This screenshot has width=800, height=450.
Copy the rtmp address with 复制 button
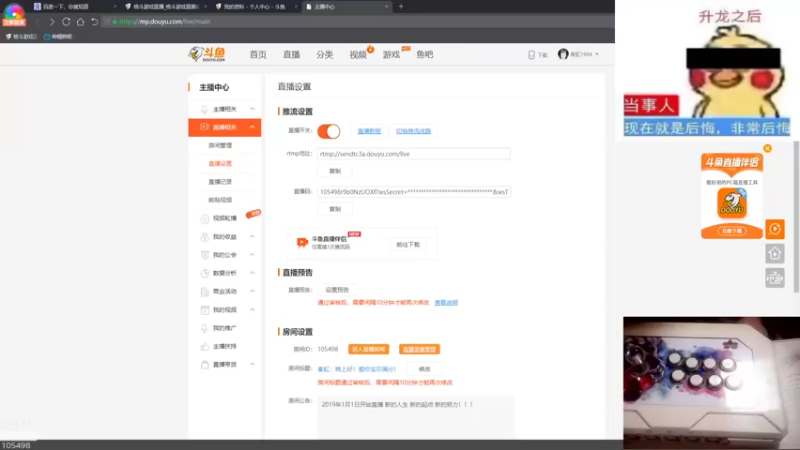(x=335, y=171)
